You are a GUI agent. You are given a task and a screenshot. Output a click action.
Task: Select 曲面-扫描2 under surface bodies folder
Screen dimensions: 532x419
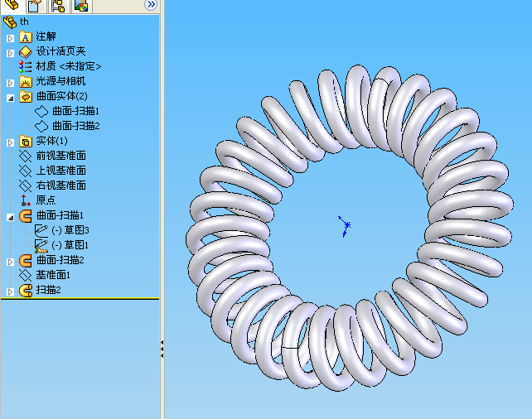pos(76,126)
